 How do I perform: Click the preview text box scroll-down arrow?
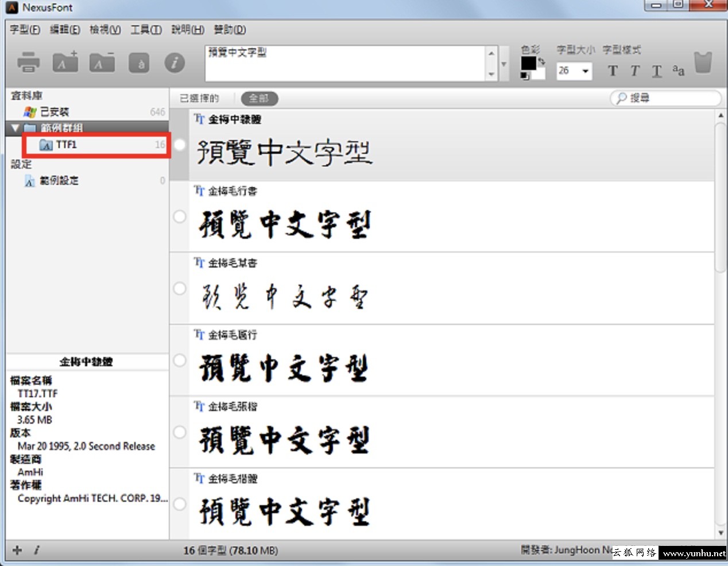(x=491, y=74)
